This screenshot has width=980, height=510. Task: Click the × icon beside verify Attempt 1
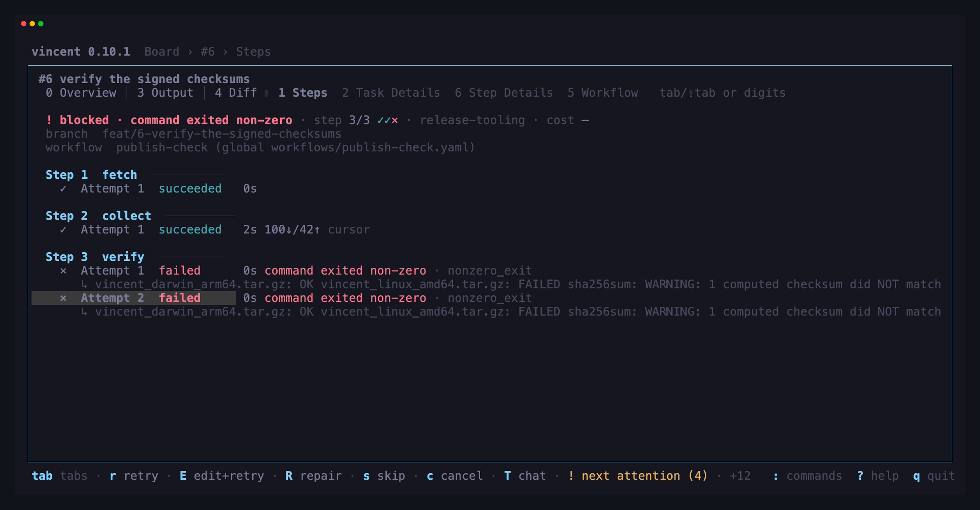(63, 271)
